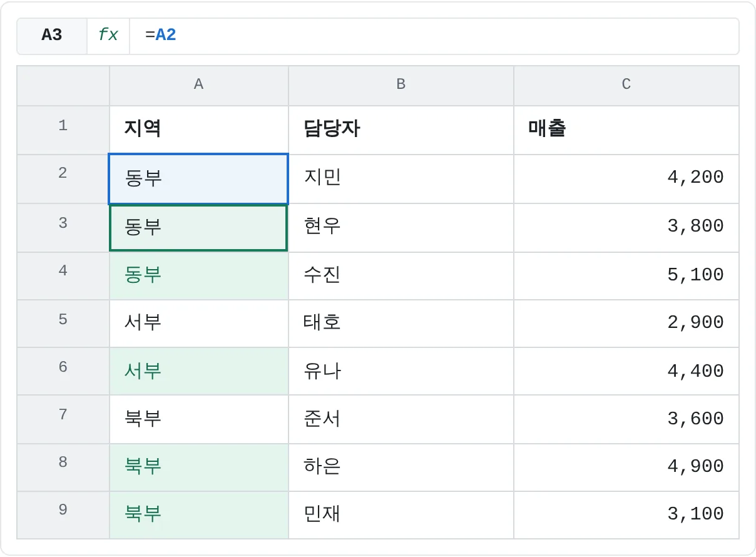This screenshot has width=756, height=557.
Task: Select row 6 header
Action: 63,371
